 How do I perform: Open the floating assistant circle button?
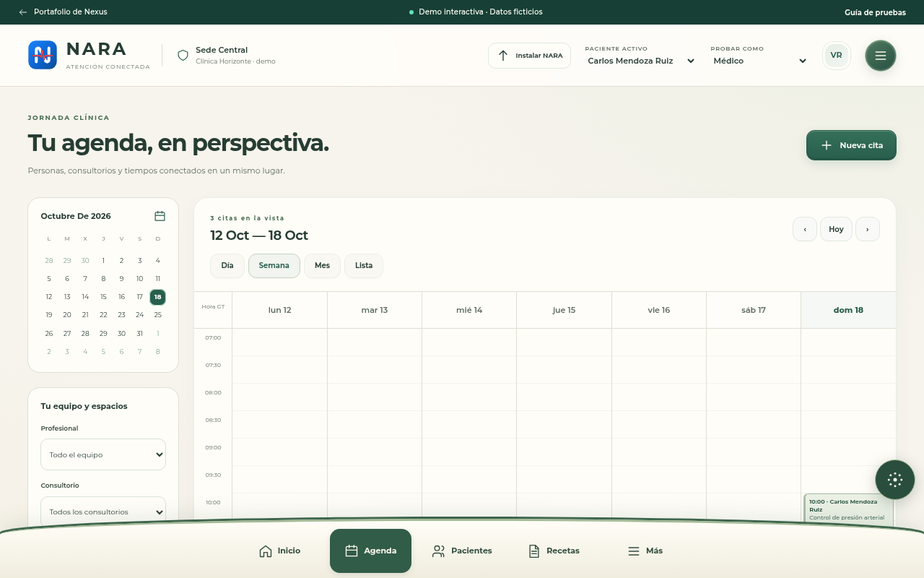pyautogui.click(x=895, y=480)
